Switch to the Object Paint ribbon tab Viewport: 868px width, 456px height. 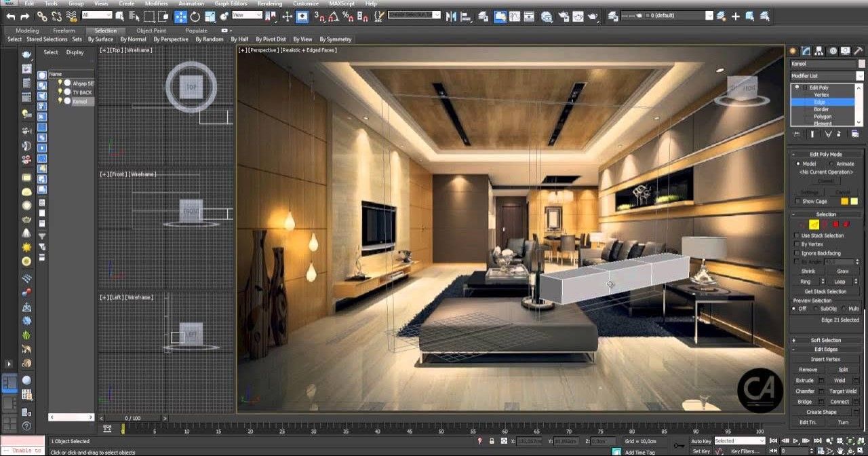151,31
